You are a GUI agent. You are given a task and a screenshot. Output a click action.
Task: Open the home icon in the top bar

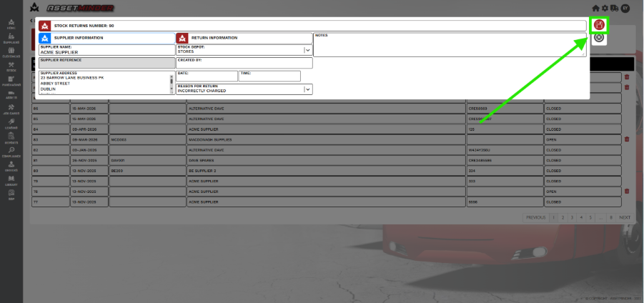click(595, 8)
